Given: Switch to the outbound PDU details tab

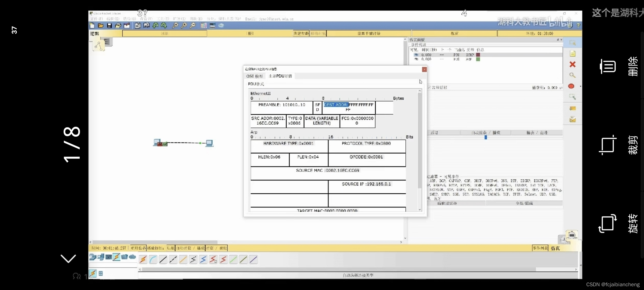Looking at the screenshot, I should tap(280, 76).
